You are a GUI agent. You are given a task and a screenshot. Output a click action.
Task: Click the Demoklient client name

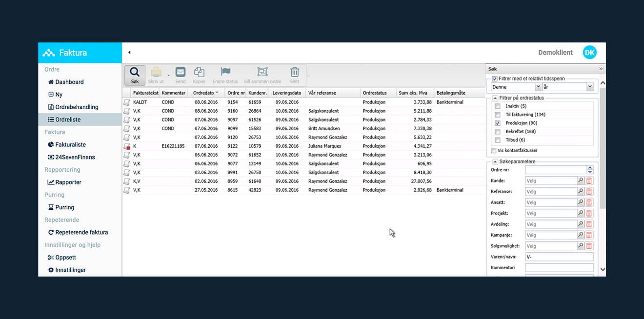click(x=555, y=53)
